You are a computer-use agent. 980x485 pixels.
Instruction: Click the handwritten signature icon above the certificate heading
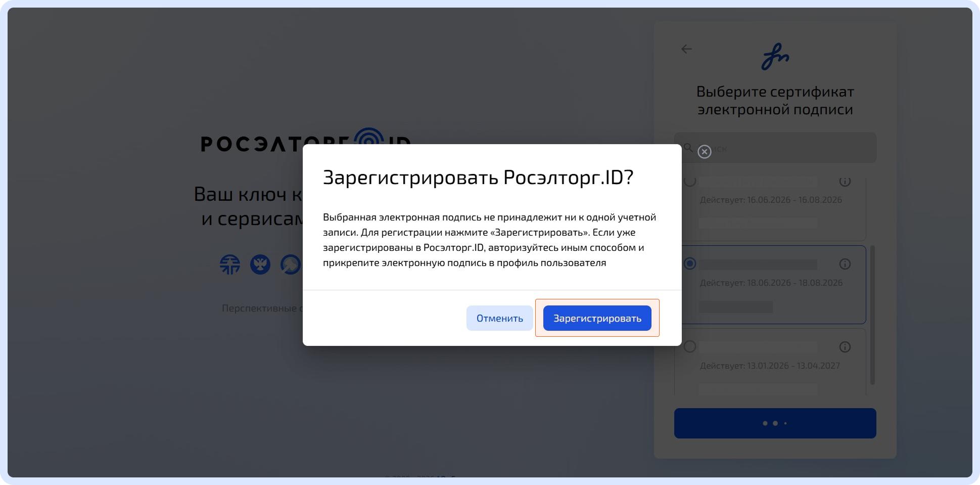[x=775, y=57]
